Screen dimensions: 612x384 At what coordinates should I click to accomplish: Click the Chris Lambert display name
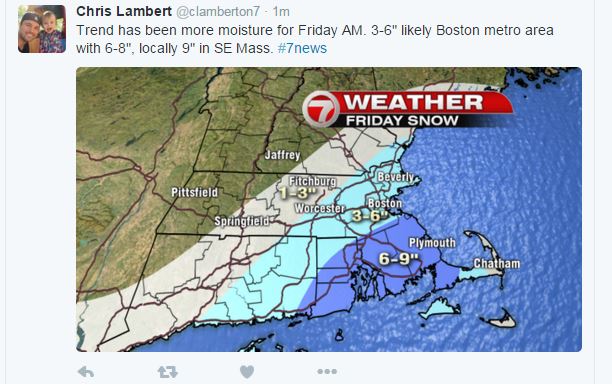(124, 11)
